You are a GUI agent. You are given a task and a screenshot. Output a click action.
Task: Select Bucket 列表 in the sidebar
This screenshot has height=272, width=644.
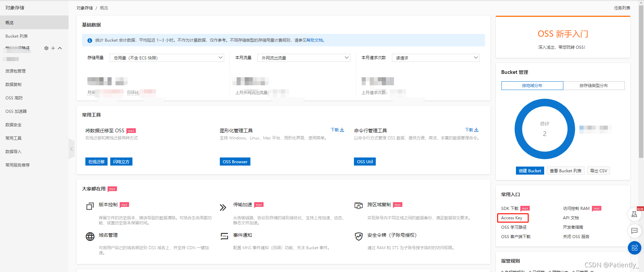[x=34, y=36]
